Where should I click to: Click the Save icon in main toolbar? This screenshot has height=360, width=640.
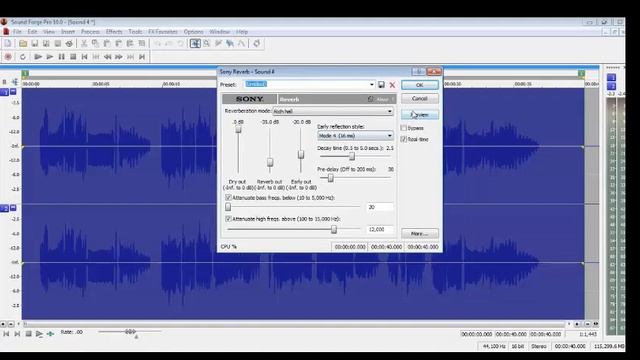[35, 43]
